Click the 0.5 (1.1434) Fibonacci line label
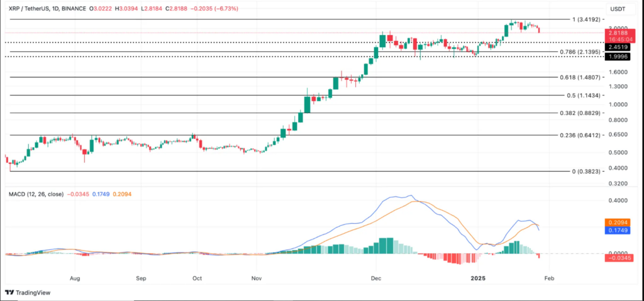 tap(584, 96)
